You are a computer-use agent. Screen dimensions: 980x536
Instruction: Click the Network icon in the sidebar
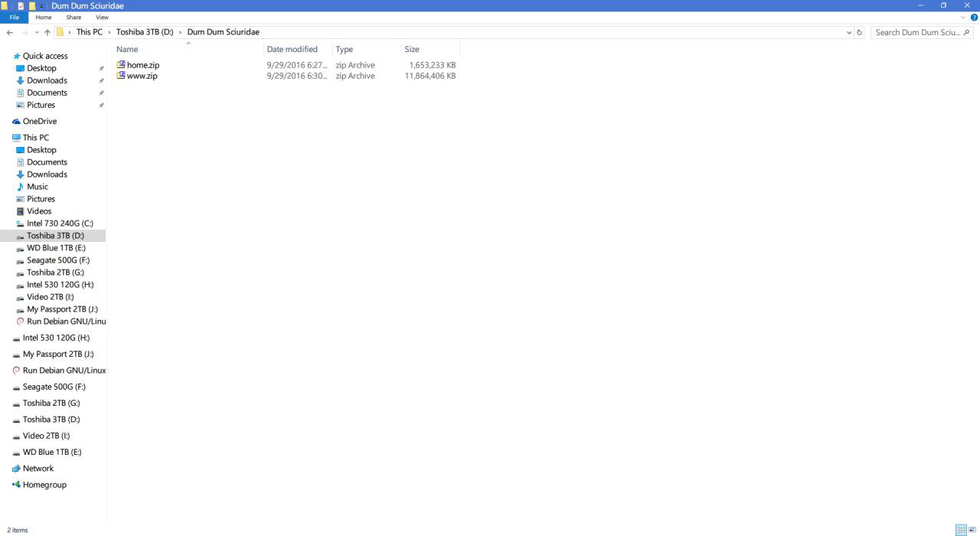click(17, 469)
